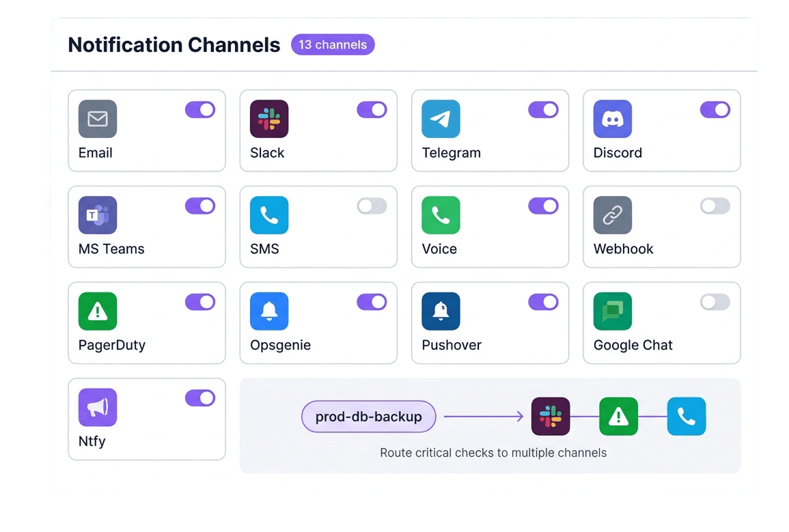789x532 pixels.
Task: Click the Route critical checks to multiple channels caption
Action: tap(493, 453)
